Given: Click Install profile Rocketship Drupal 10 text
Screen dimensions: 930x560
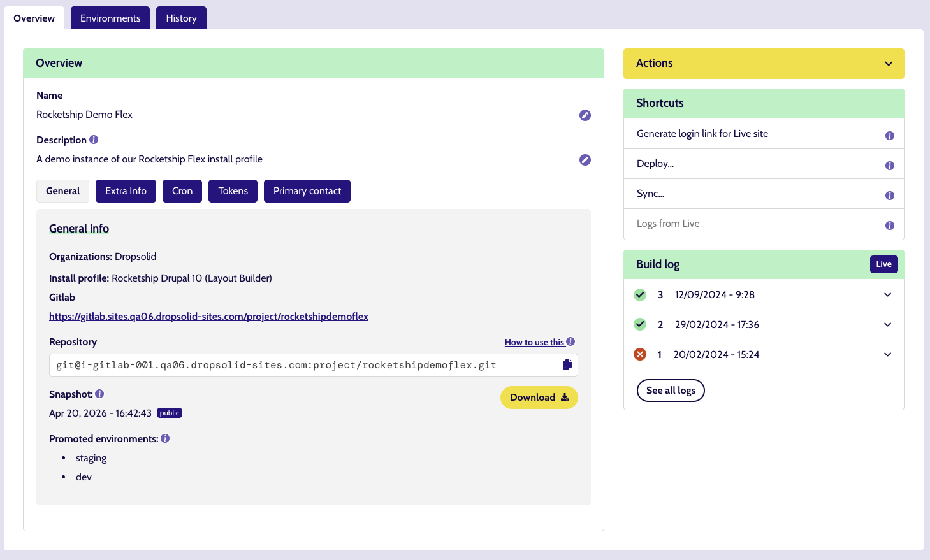Looking at the screenshot, I should (x=161, y=278).
